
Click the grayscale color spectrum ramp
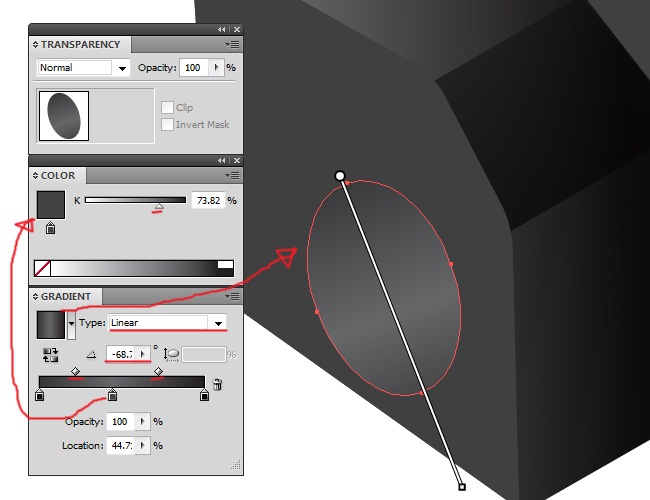pos(134,269)
